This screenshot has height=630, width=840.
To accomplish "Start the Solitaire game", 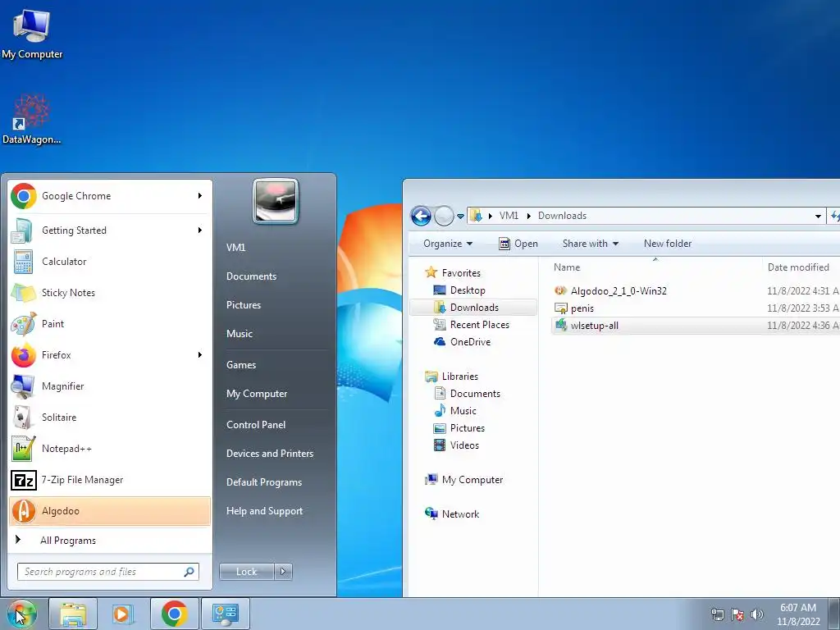I will [x=110, y=418].
